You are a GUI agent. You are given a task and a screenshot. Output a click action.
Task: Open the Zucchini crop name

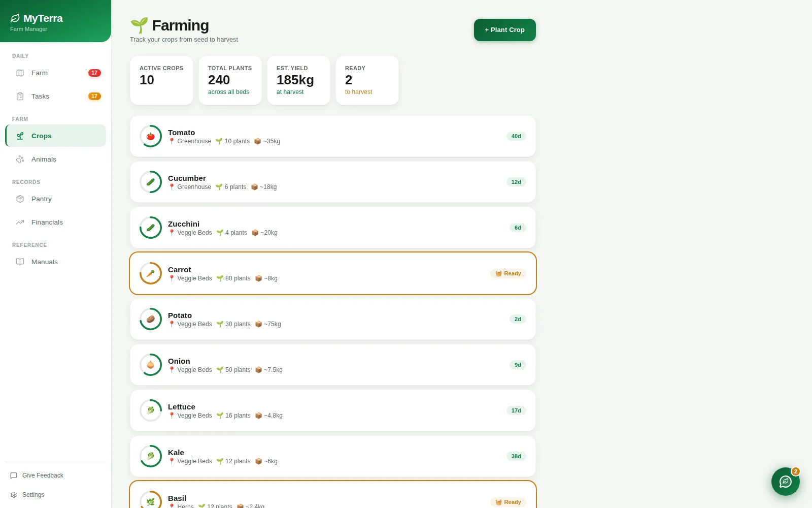coord(184,224)
